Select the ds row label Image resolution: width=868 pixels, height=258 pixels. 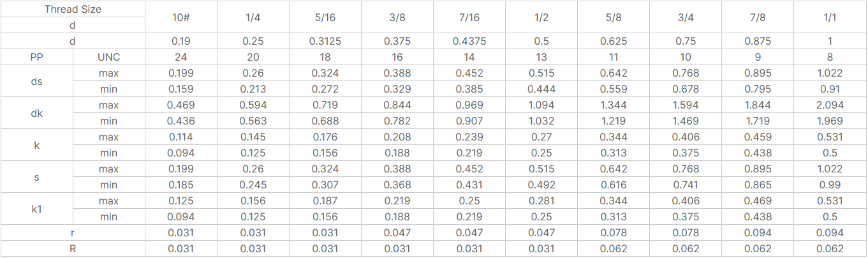click(37, 81)
